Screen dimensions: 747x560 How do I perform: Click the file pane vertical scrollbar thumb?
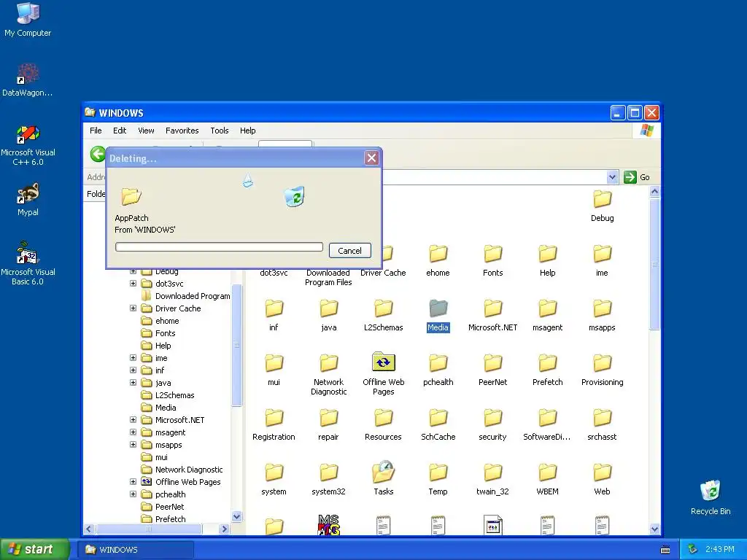coord(654,264)
